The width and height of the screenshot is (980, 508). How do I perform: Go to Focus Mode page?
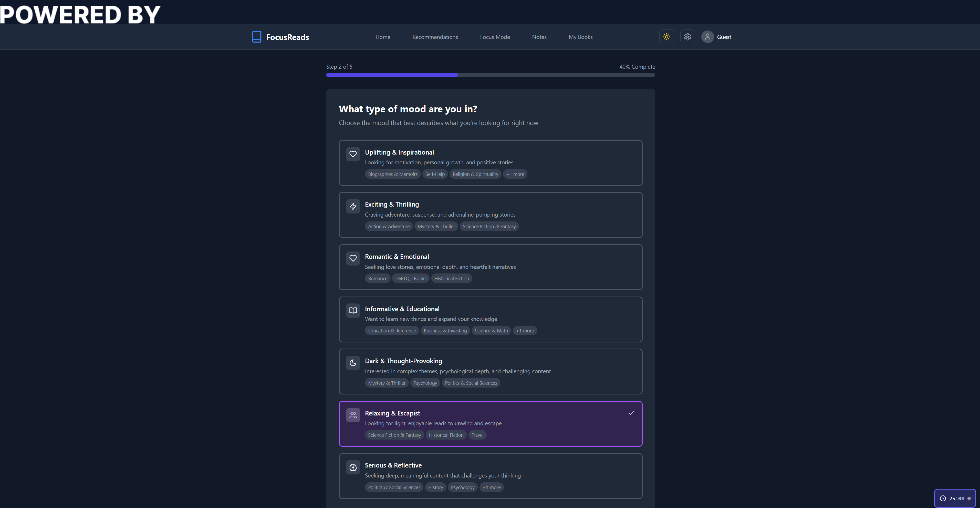(x=495, y=37)
